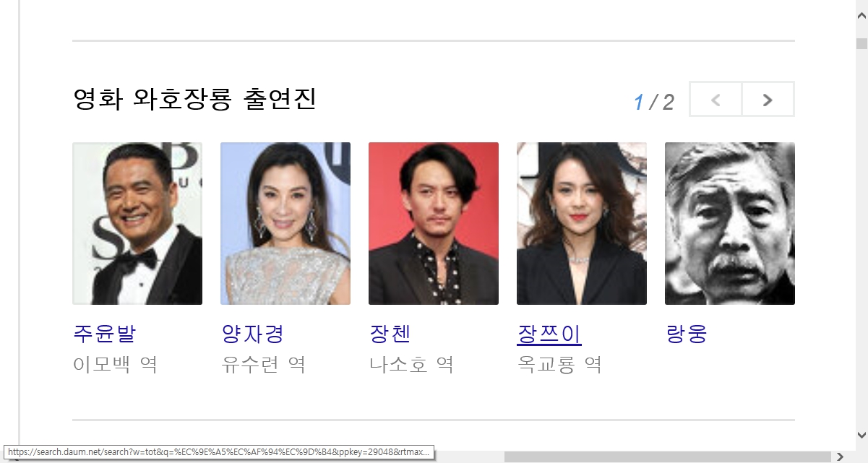Click the 옥교룡 역 role text
Screen dimensions: 868x463
point(559,364)
